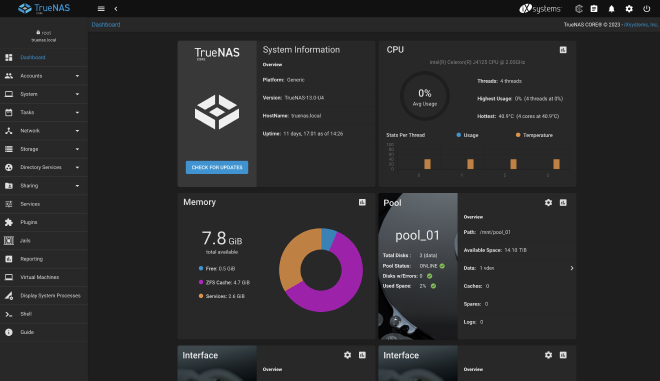Open the task manager clipboard icon
The width and height of the screenshot is (660, 381).
(594, 8)
